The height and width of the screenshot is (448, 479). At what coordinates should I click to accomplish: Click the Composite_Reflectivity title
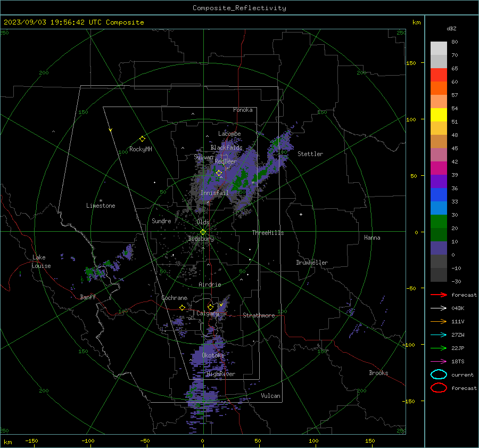tap(239, 8)
